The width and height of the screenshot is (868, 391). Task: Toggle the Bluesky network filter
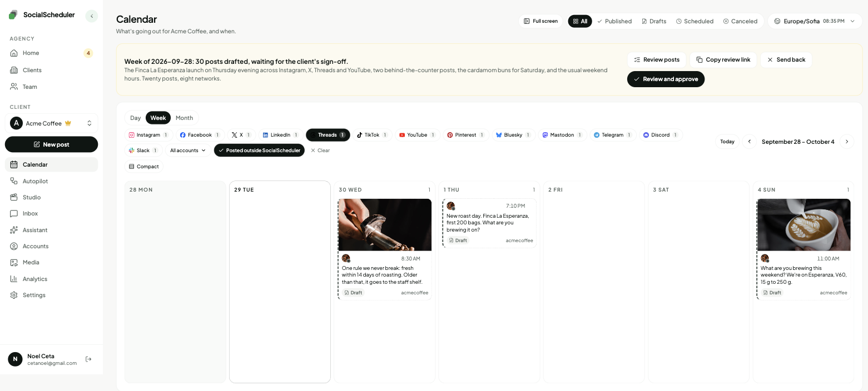point(513,135)
